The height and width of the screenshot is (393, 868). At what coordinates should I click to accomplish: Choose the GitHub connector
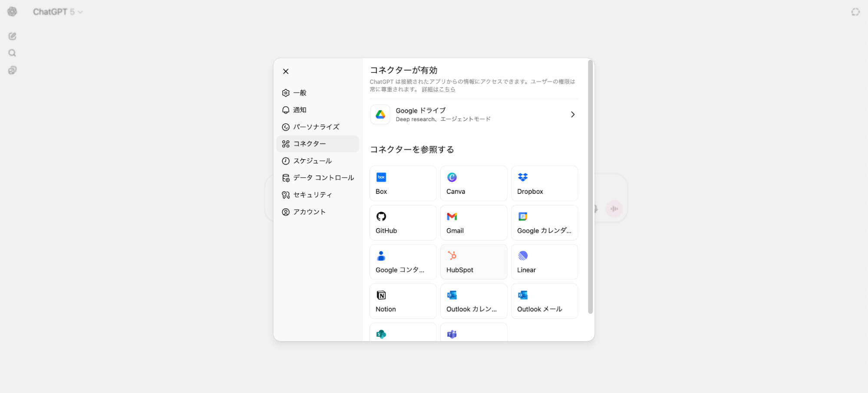[x=403, y=223]
